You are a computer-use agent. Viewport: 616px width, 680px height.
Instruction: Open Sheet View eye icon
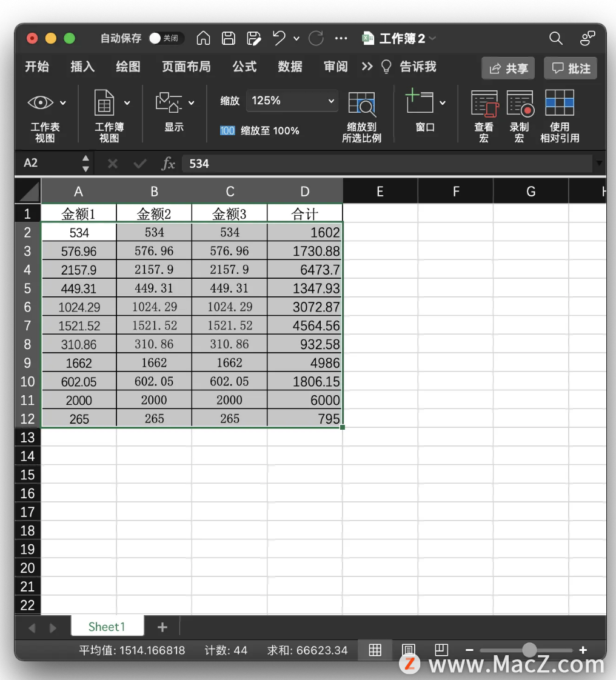[x=41, y=103]
